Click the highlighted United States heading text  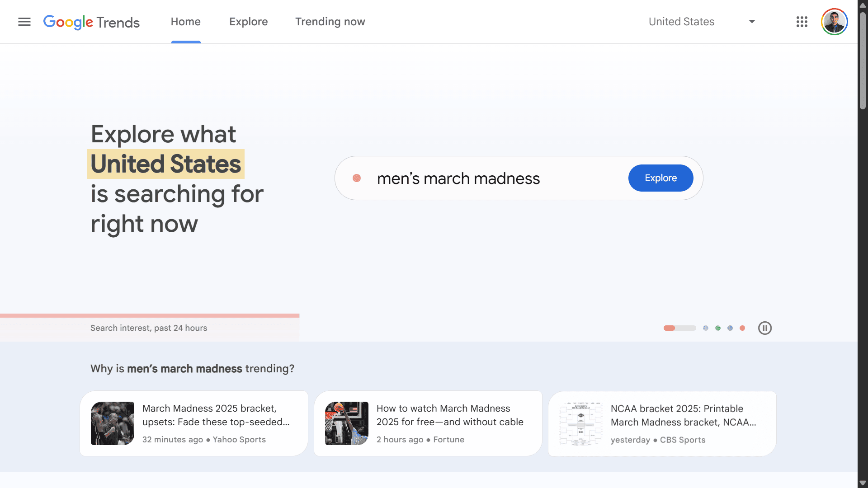point(166,164)
